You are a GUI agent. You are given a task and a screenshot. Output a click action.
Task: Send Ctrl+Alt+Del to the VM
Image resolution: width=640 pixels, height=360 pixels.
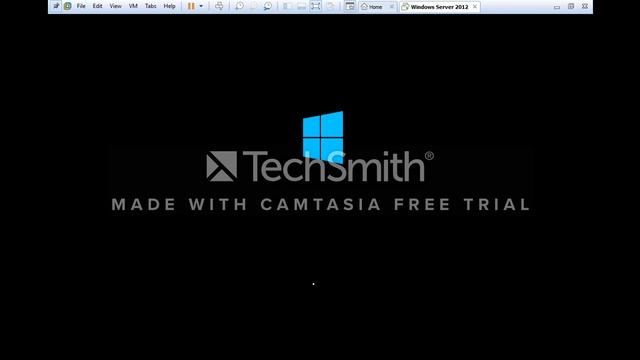pos(219,6)
